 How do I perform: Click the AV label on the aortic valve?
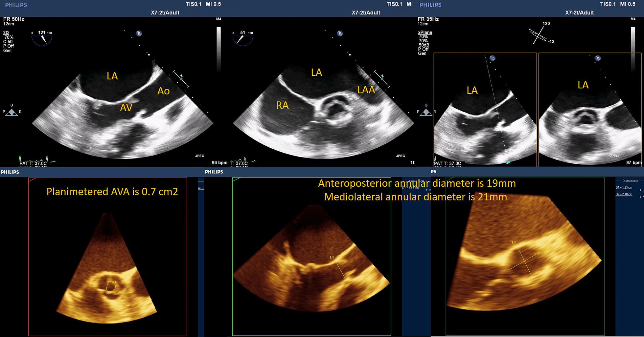click(126, 107)
